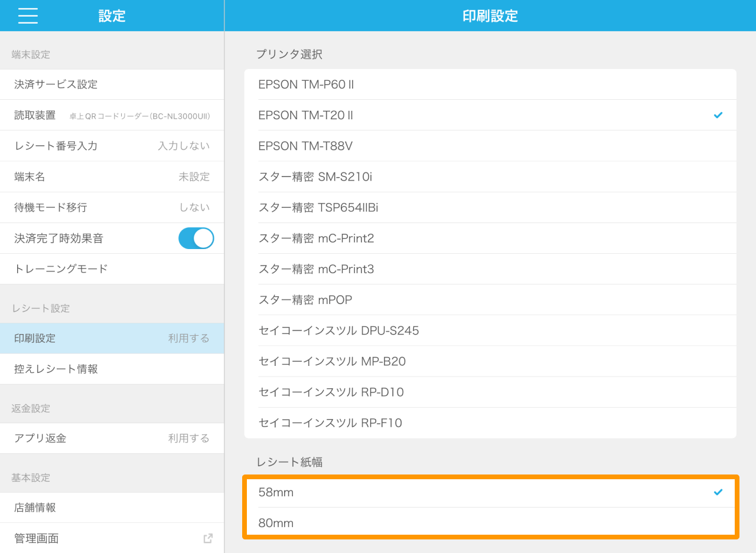
Task: Open the hamburger menu icon
Action: (28, 16)
